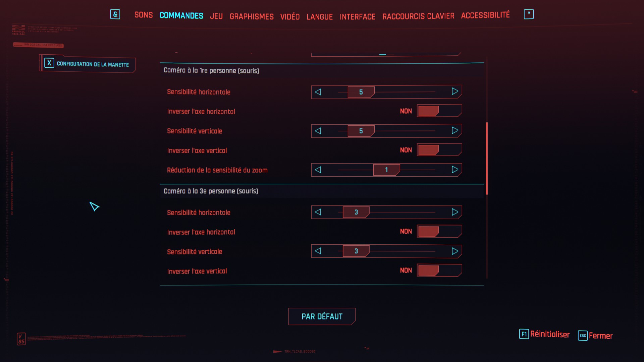Click the vertical scrollbar of settings list
The image size is (644, 362).
click(x=487, y=158)
